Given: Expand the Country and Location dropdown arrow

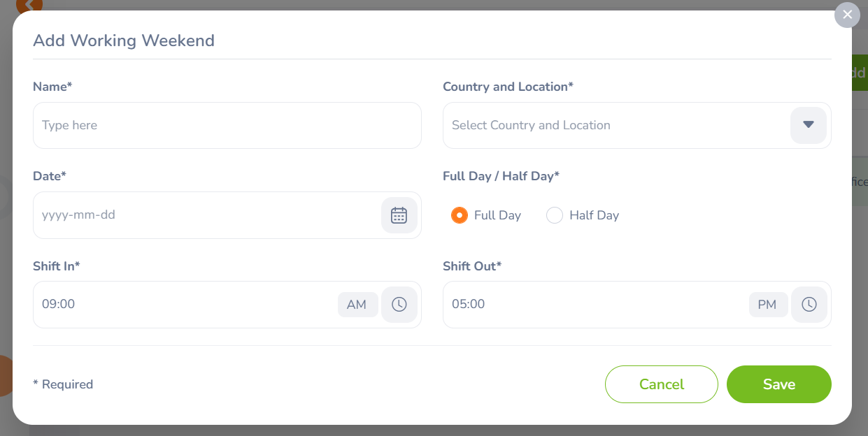Looking at the screenshot, I should point(809,125).
